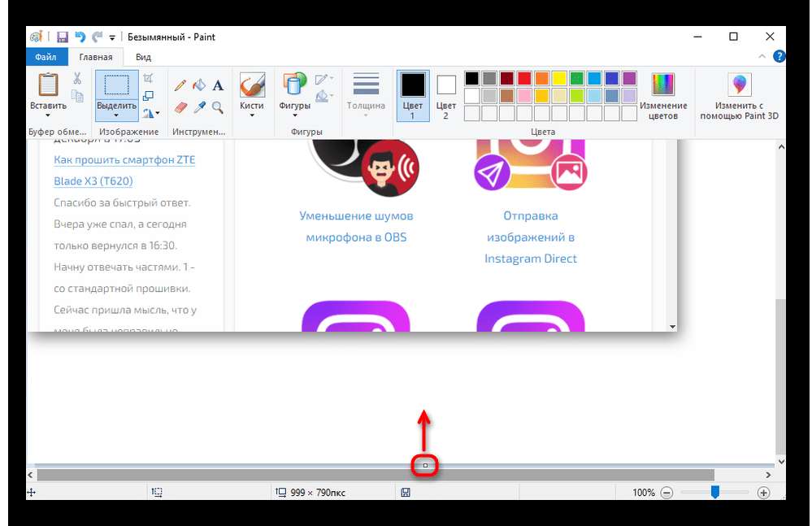The image size is (812, 526).
Task: Click the zoom out minus button
Action: point(667,493)
